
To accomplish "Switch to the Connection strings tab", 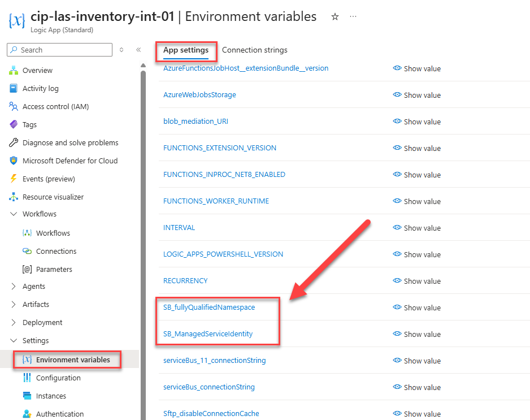I will pyautogui.click(x=254, y=50).
